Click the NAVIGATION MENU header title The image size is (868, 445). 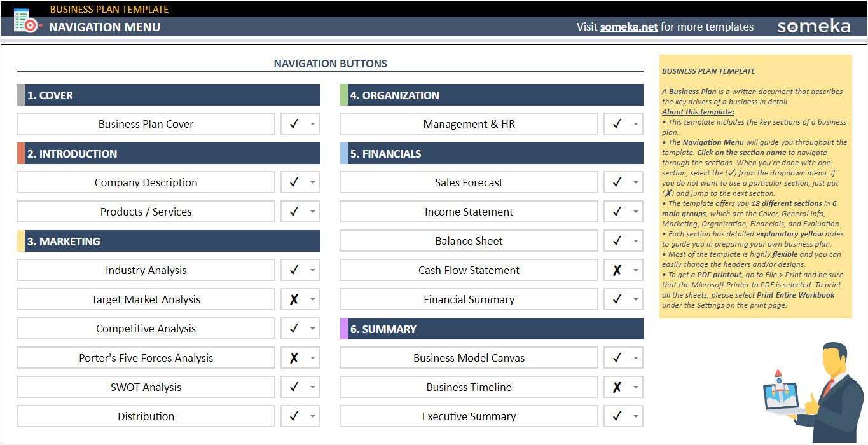(104, 27)
